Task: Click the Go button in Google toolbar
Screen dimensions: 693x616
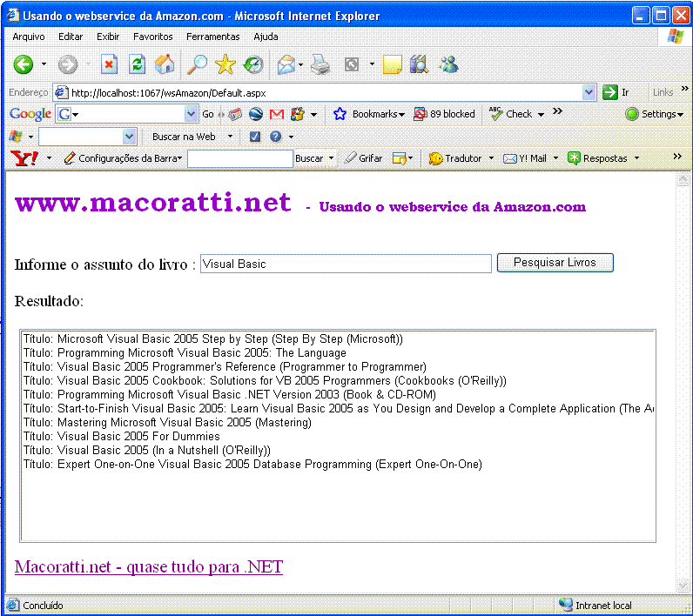Action: (208, 114)
